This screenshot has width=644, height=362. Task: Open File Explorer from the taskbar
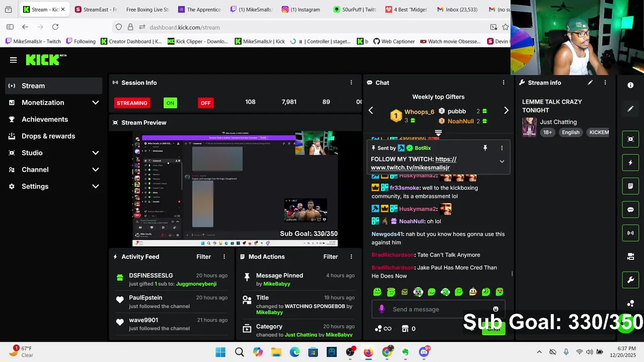pyautogui.click(x=276, y=352)
